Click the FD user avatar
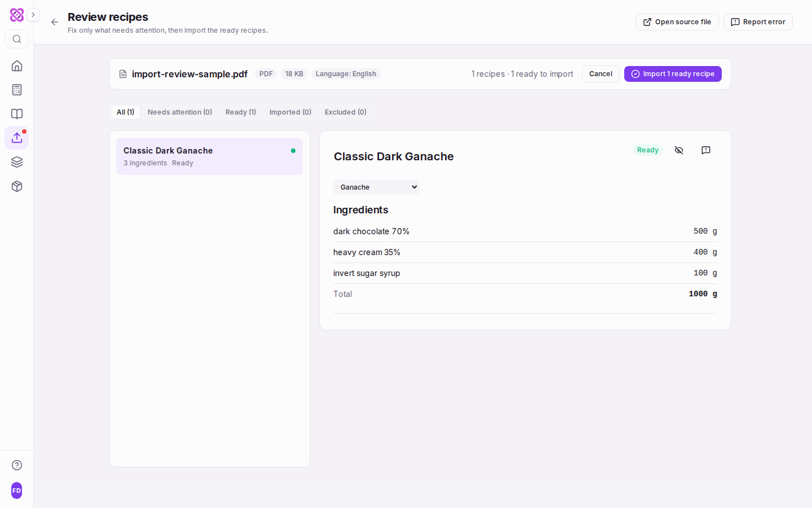The image size is (812, 508). point(17,491)
